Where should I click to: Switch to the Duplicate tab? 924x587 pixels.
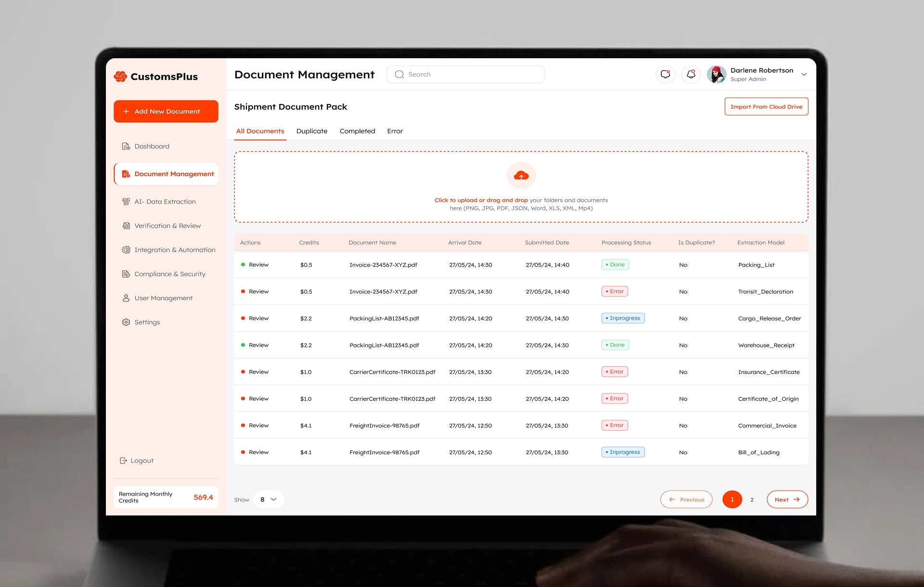pyautogui.click(x=312, y=131)
